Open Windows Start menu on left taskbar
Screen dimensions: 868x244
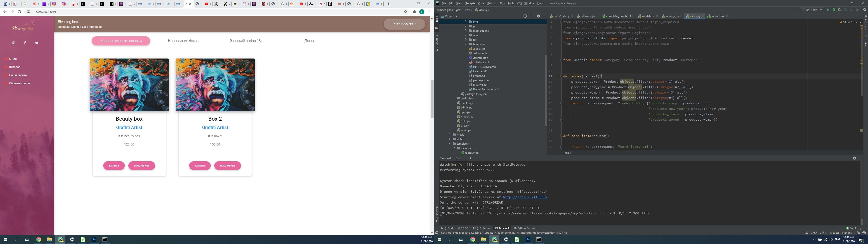point(5,240)
